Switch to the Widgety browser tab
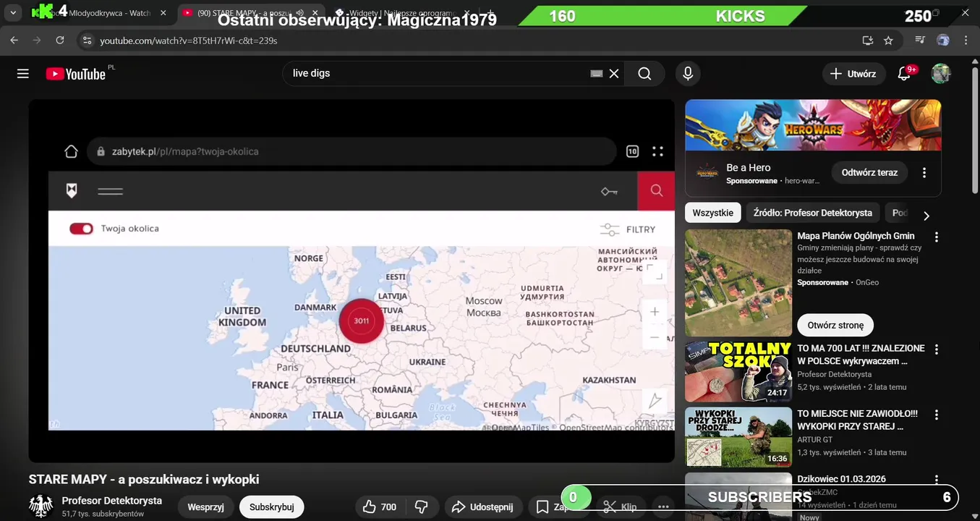 coord(401,13)
